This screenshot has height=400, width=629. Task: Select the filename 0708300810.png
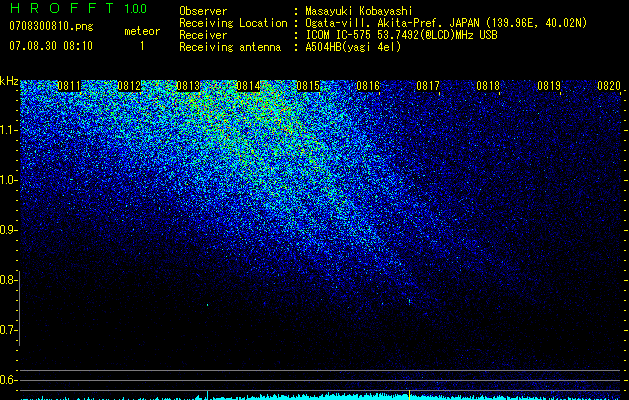click(51, 26)
